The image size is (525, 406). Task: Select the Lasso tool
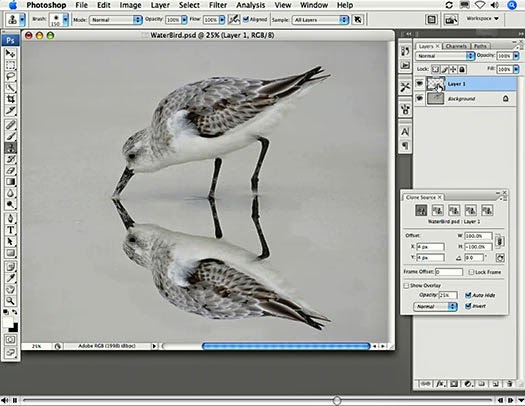tap(10, 76)
